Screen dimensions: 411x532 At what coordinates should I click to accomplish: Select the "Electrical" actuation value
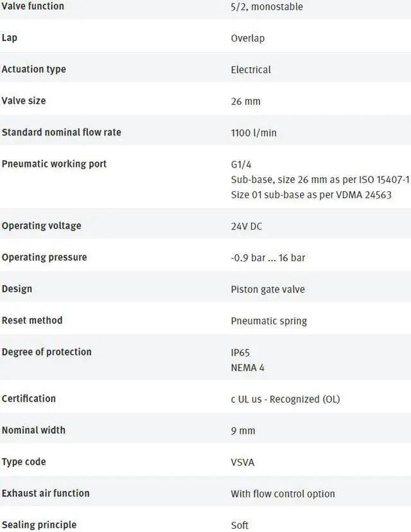pos(250,70)
